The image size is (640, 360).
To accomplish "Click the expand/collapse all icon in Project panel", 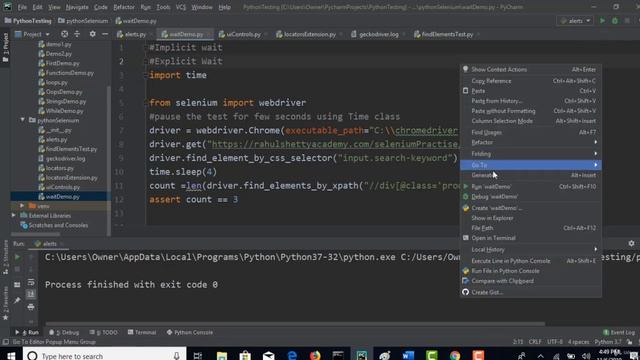I will (x=77, y=34).
